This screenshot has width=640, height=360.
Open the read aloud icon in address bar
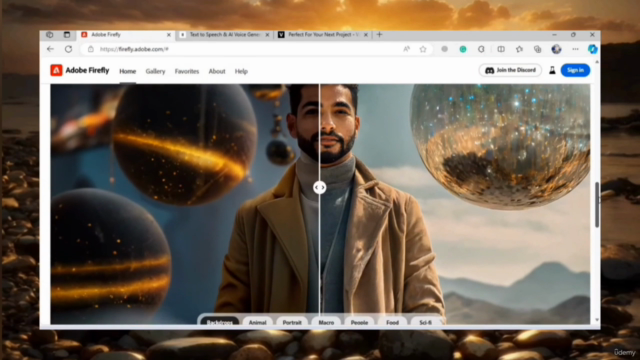(x=406, y=49)
